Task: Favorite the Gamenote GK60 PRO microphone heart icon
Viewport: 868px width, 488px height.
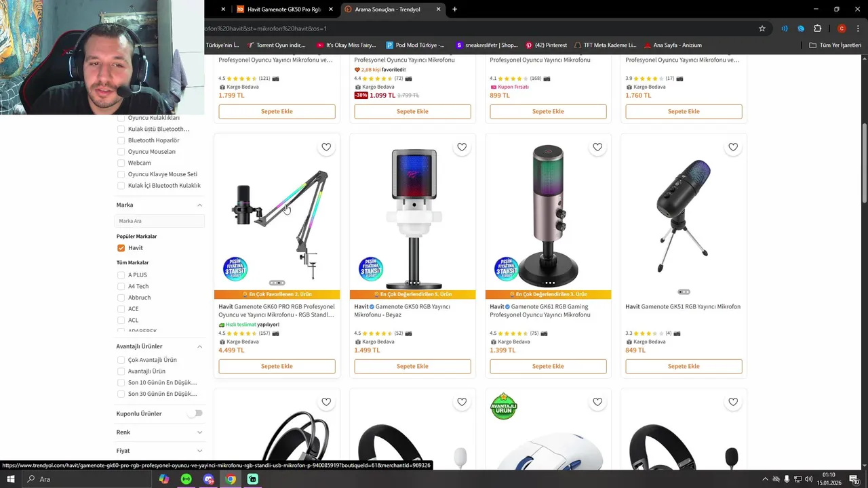Action: [326, 147]
